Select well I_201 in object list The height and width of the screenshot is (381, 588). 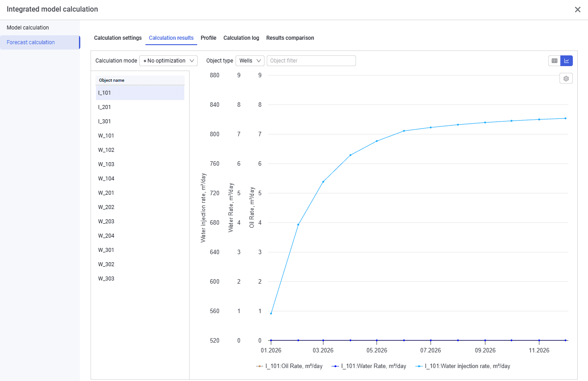[x=140, y=107]
